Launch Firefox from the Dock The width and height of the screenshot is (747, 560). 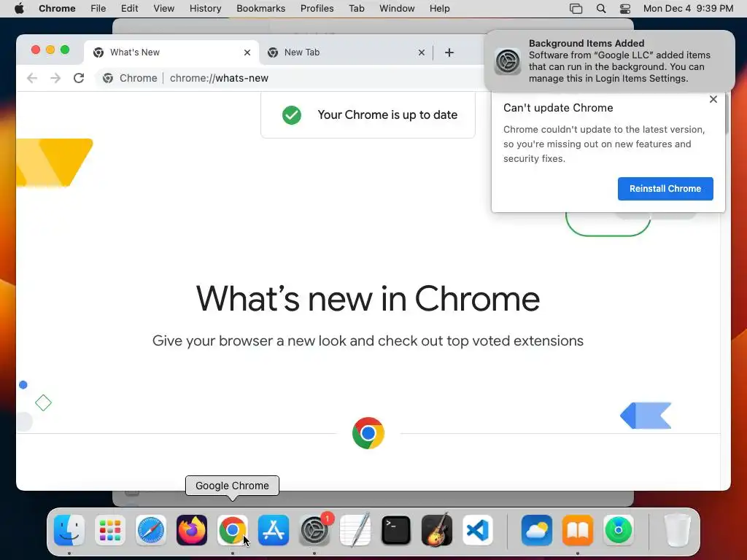(x=192, y=530)
